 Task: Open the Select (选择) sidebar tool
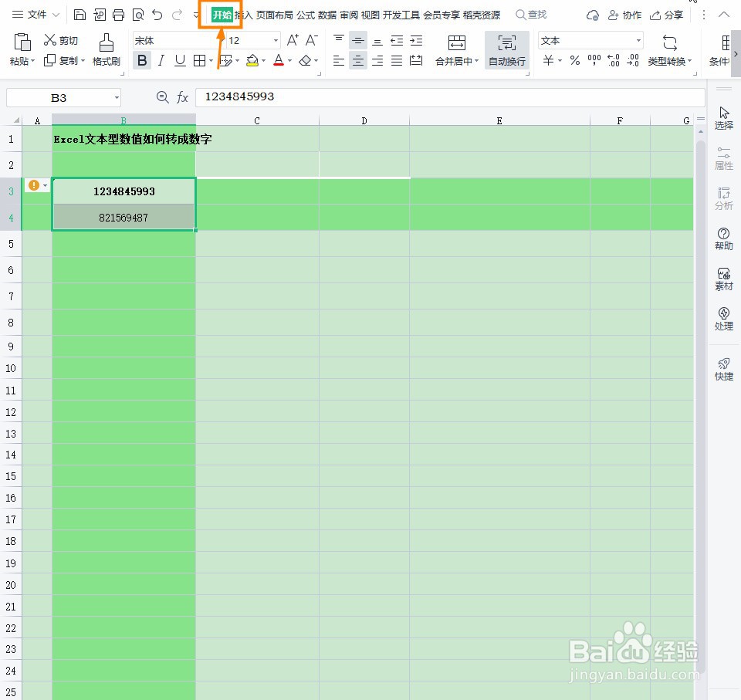[723, 118]
